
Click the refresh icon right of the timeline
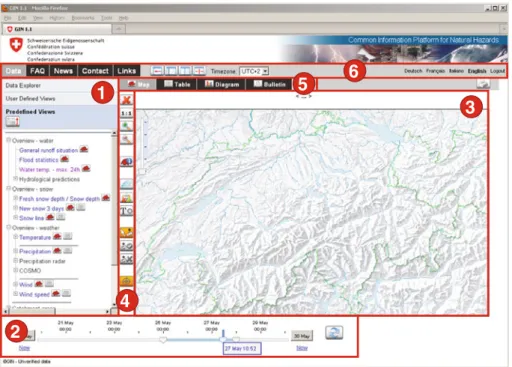coord(334,333)
